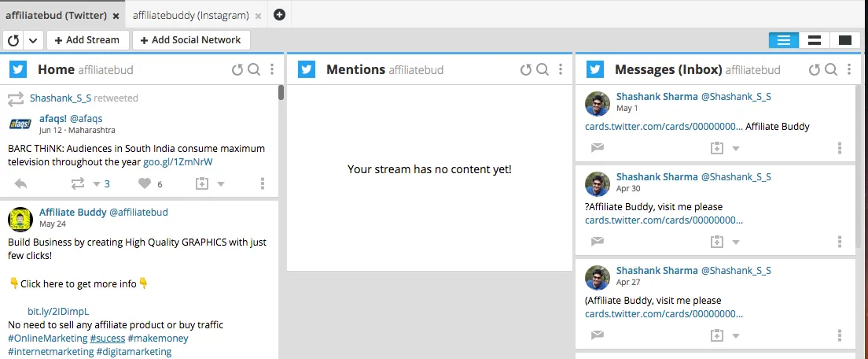Assign the Apr 30 message via plus-box icon
The image size is (868, 359).
pos(717,242)
